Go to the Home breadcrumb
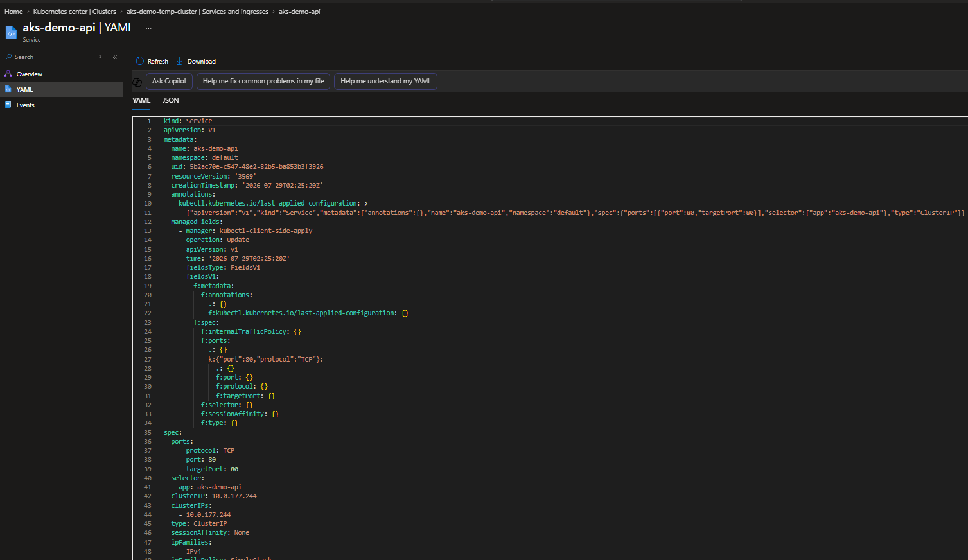 pyautogui.click(x=13, y=12)
